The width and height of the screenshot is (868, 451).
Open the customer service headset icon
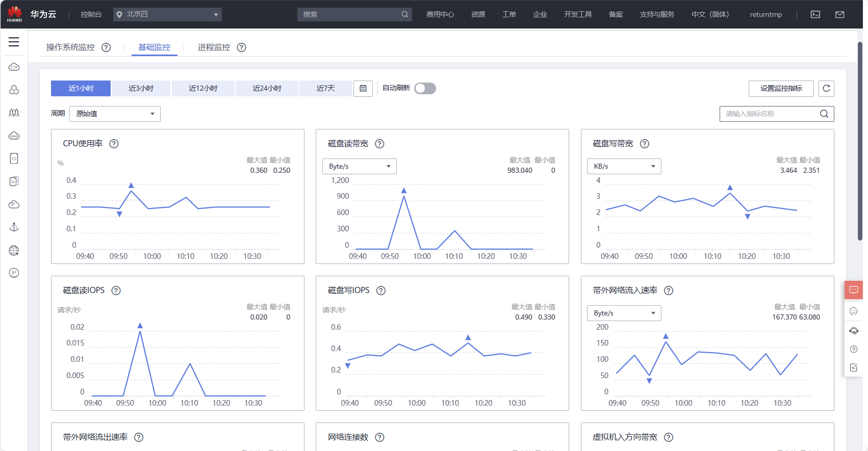point(854,330)
